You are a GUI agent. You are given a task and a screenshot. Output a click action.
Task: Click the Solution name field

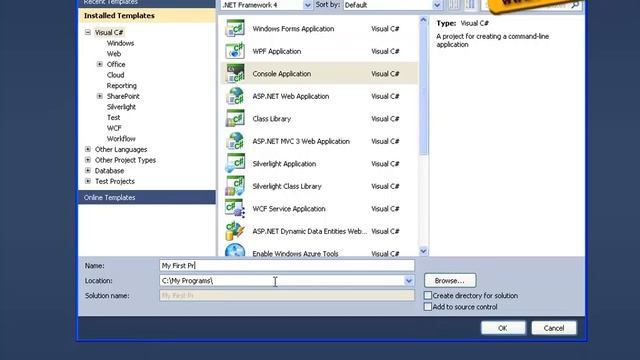287,296
